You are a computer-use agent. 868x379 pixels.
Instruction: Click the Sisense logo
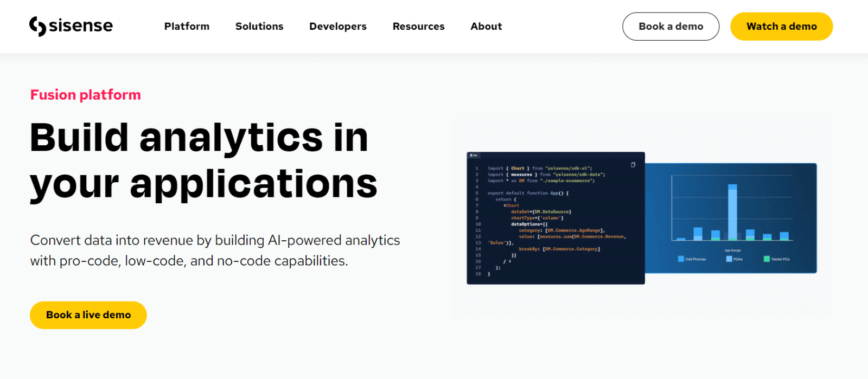click(71, 26)
